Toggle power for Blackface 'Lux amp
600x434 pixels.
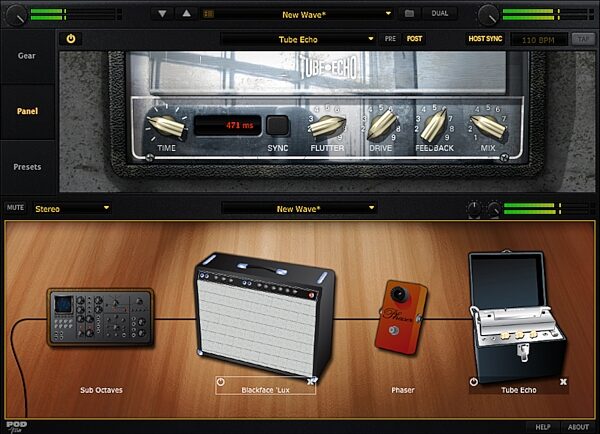coord(221,382)
